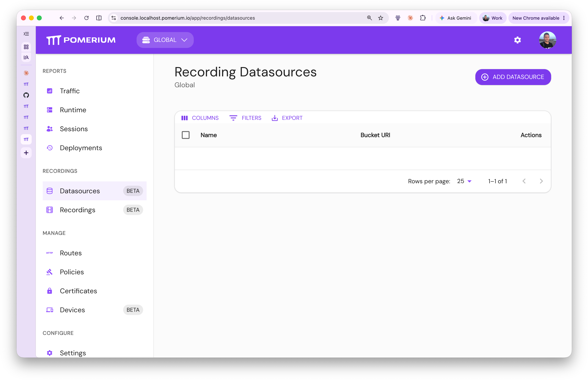The image size is (588, 380).
Task: Export the datasources table
Action: 287,118
